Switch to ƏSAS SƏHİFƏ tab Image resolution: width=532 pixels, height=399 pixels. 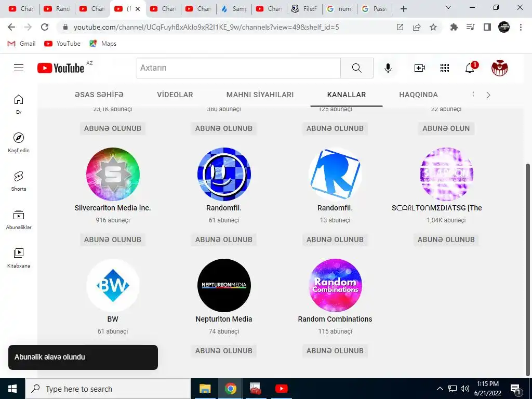click(x=99, y=95)
